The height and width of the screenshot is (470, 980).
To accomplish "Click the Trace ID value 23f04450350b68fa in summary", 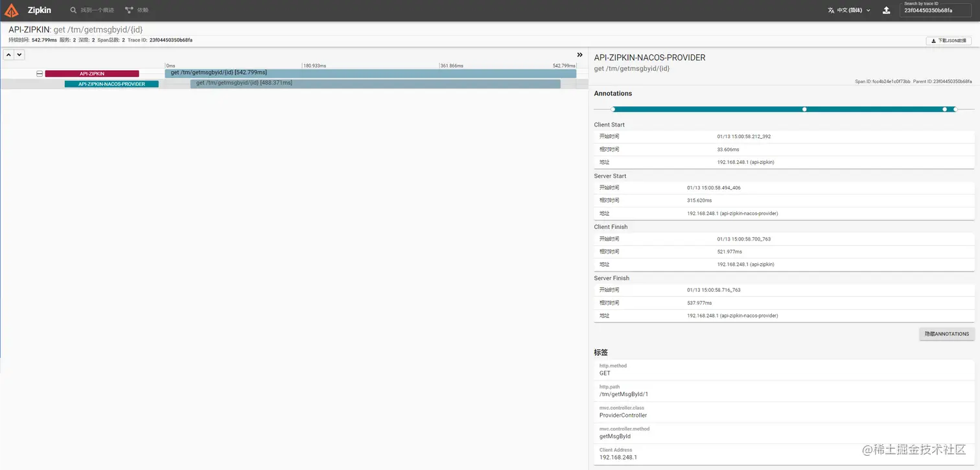I will (x=170, y=40).
